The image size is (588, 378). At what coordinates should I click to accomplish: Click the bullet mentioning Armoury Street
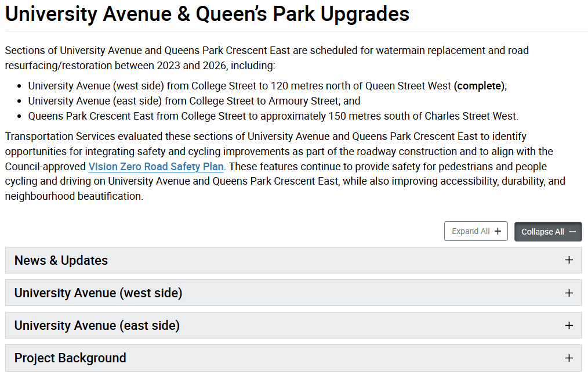click(194, 101)
